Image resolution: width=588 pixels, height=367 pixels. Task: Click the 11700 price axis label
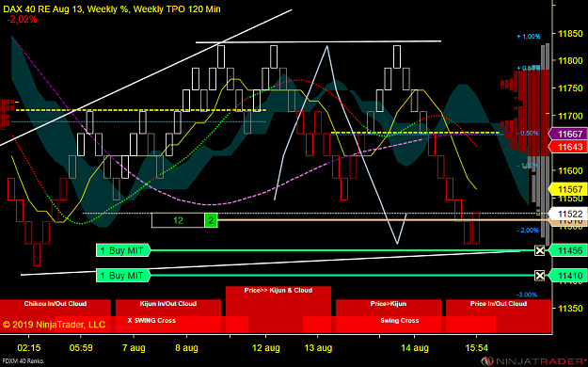click(570, 116)
